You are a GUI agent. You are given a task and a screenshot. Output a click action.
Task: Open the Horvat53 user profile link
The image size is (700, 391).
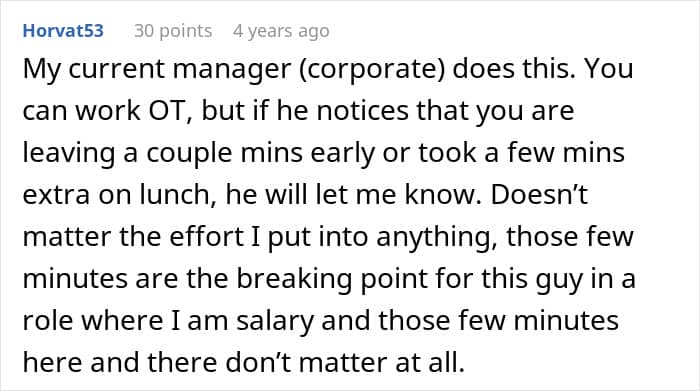63,31
